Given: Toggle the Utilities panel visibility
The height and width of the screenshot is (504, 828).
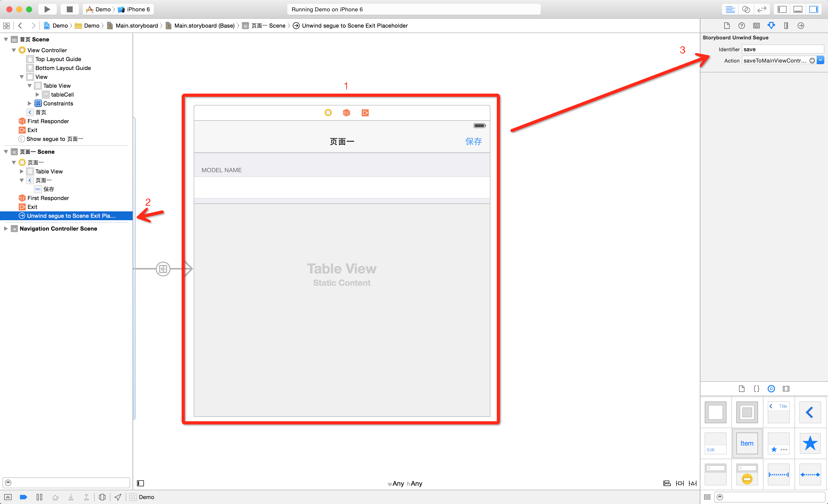Looking at the screenshot, I should pos(813,9).
